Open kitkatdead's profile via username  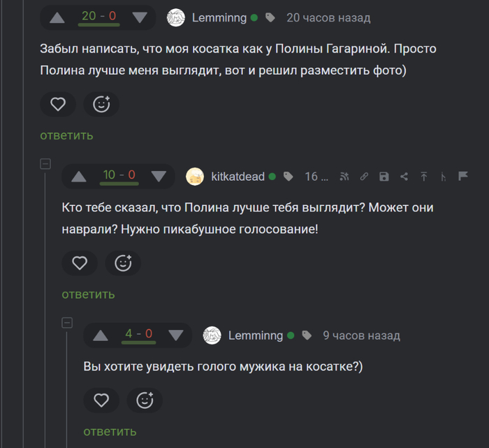point(238,177)
